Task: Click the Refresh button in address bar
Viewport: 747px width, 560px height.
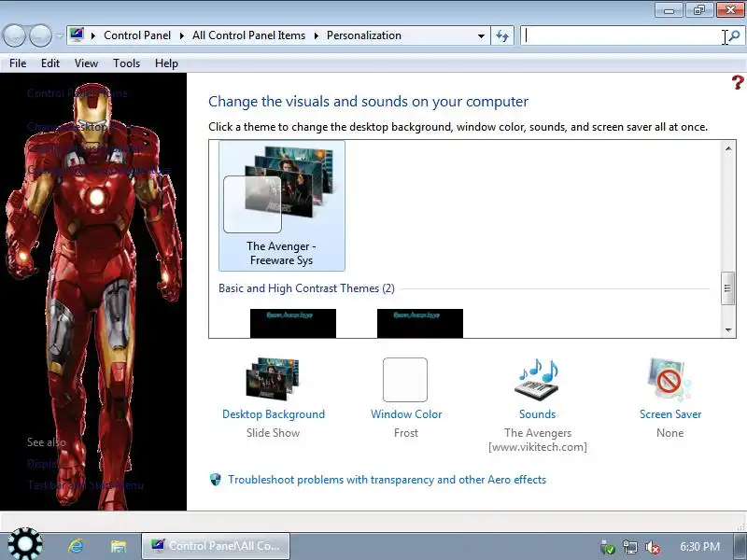Action: (502, 35)
